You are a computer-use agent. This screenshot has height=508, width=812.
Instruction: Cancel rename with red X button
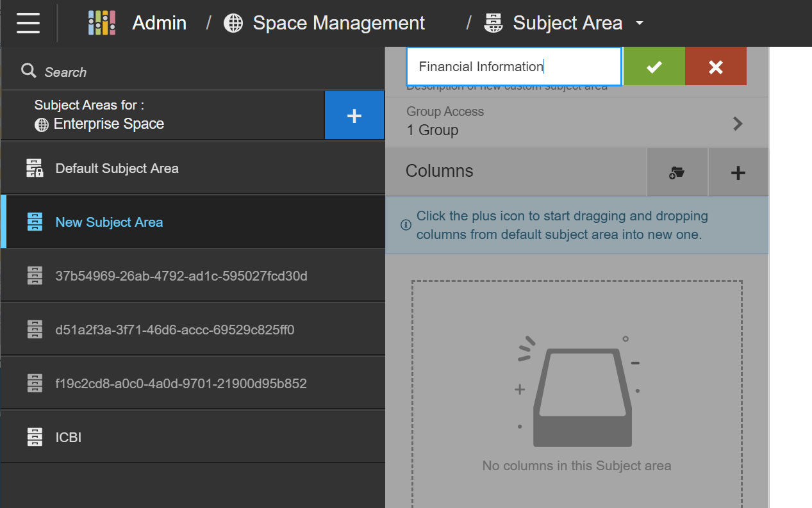[x=715, y=67]
